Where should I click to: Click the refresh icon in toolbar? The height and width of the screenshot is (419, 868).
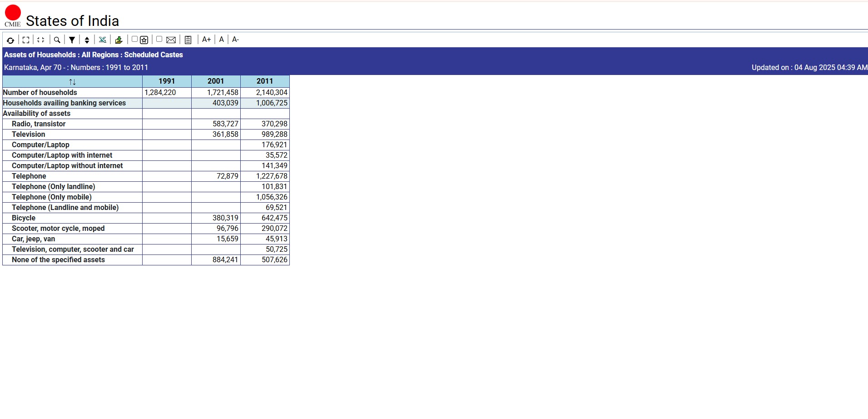[x=10, y=40]
